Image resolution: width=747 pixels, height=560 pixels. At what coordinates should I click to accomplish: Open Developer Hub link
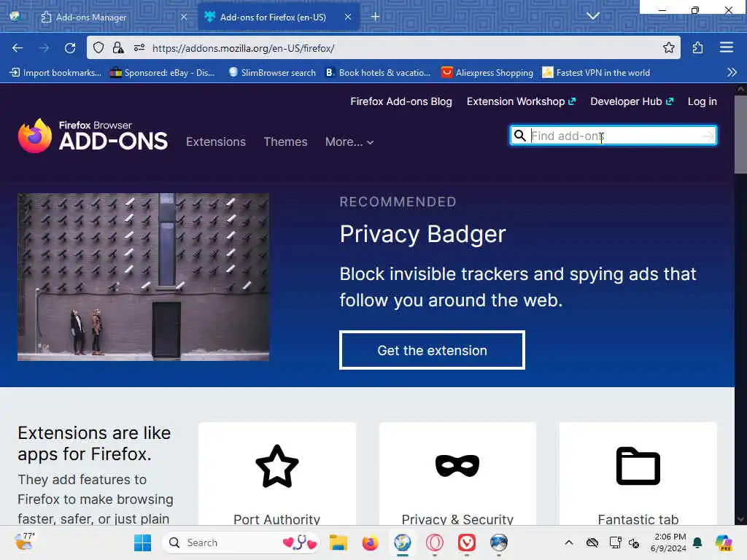pos(632,101)
